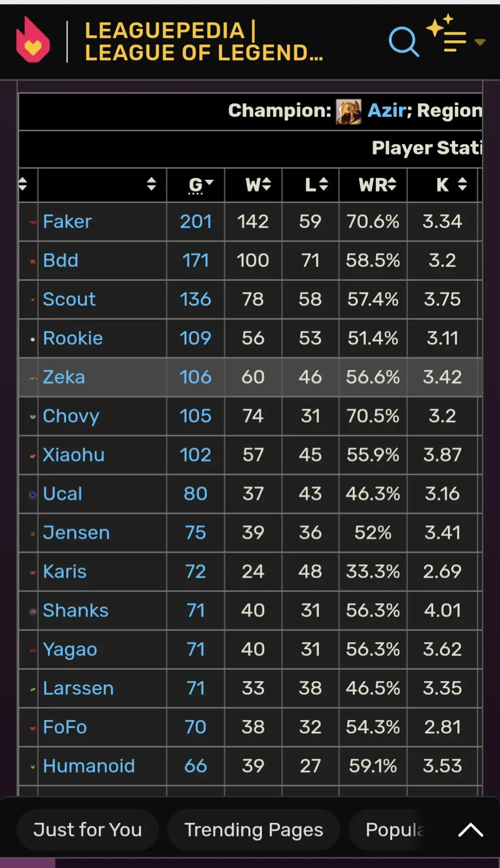Open Zeka's 106 games link
Image resolution: width=500 pixels, height=868 pixels.
195,377
